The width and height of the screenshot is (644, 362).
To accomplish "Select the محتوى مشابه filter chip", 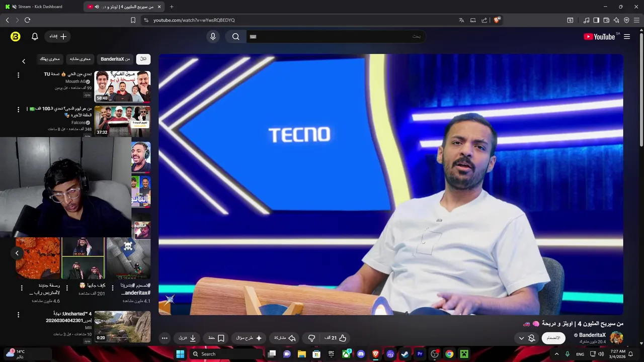I will 80,59.
